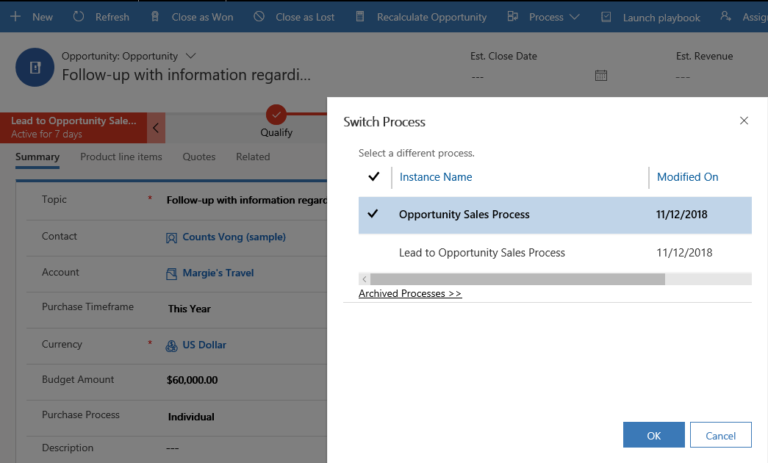Click the Qualify stage checkmark circle
The height and width of the screenshot is (463, 768).
coord(276,114)
